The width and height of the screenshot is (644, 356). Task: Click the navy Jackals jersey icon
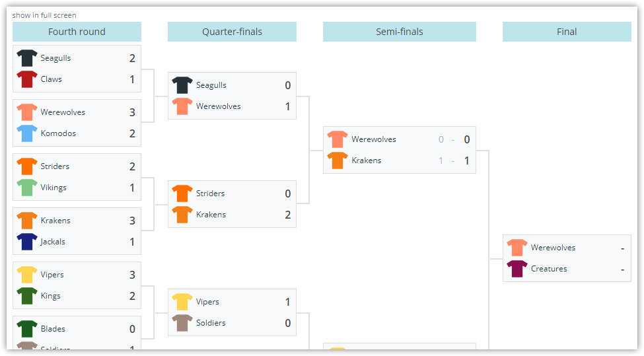27,242
